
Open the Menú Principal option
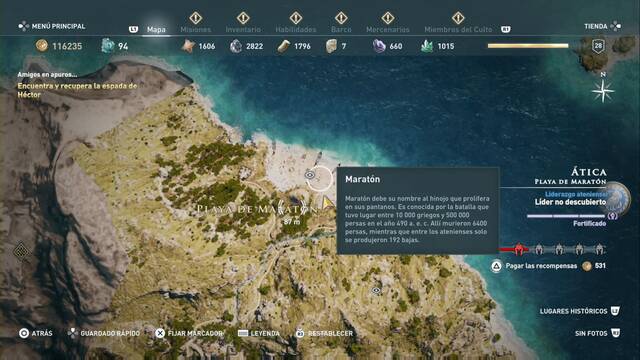[52, 26]
